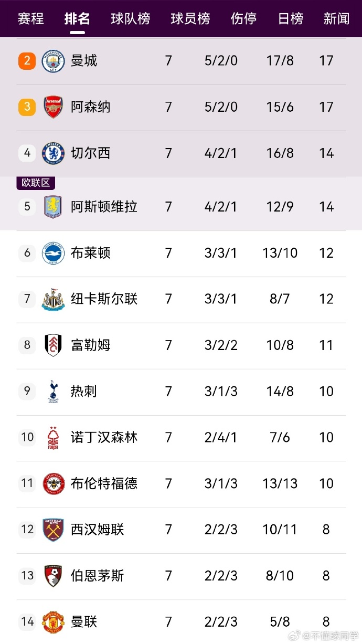Click the Brighton seagull crest icon

(x=53, y=253)
